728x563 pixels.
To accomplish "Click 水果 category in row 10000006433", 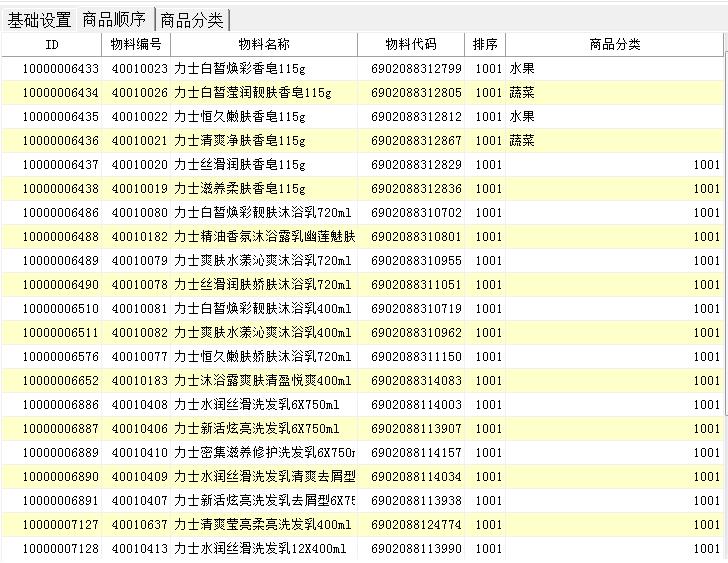I will point(522,69).
